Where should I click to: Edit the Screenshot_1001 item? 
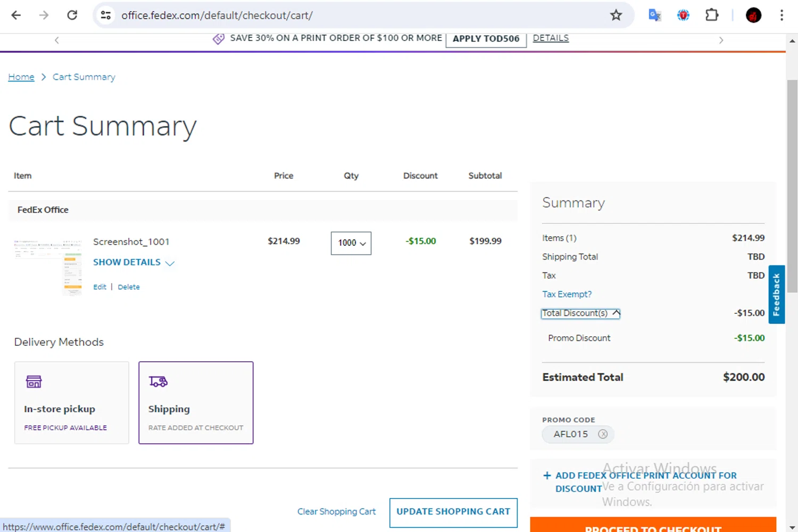tap(99, 287)
